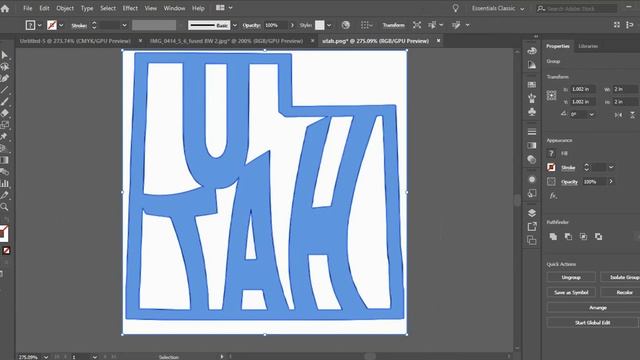640x360 pixels.
Task: Select the Pen tool
Action: [4, 78]
